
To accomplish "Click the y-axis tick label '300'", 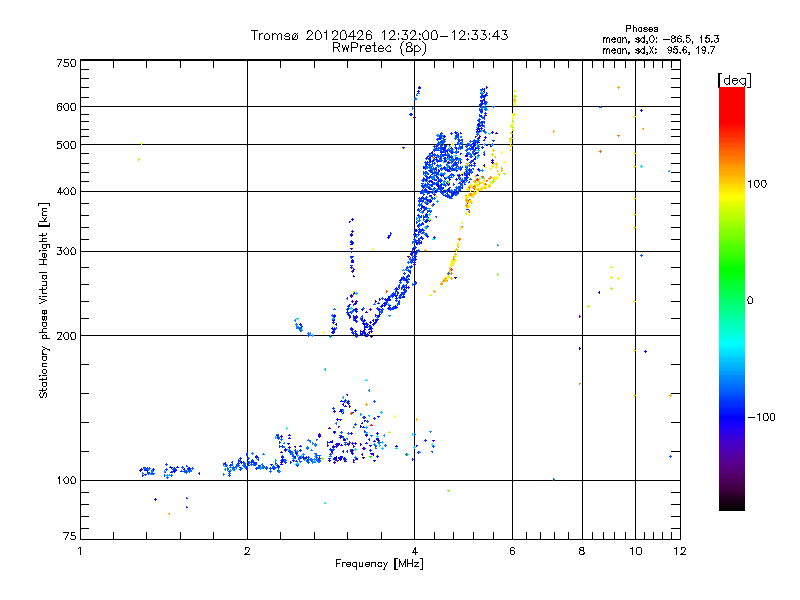I will tap(66, 251).
